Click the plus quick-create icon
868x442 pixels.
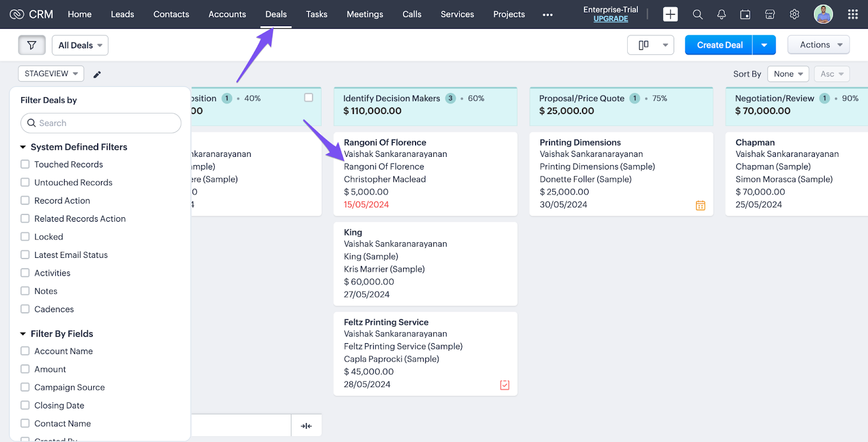[670, 15]
